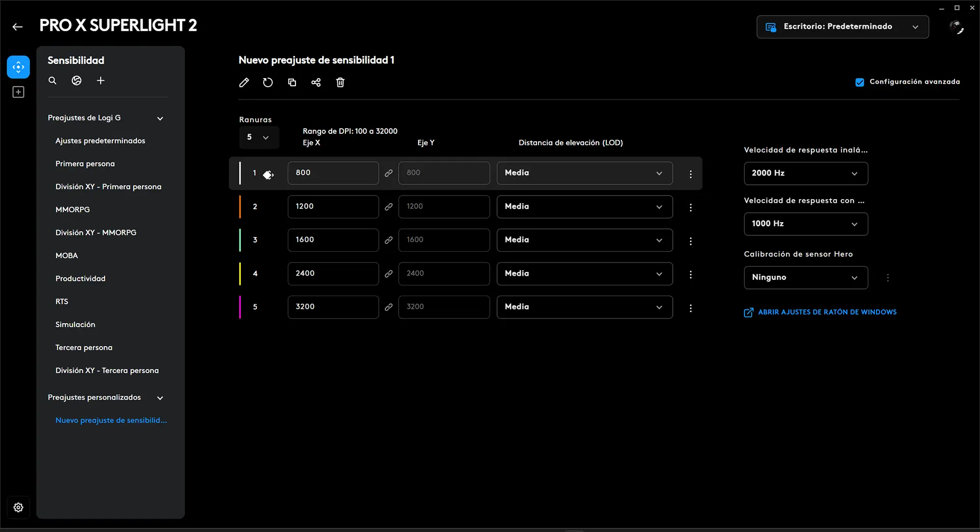Open options next to Hero sensor calibration

pyautogui.click(x=888, y=278)
